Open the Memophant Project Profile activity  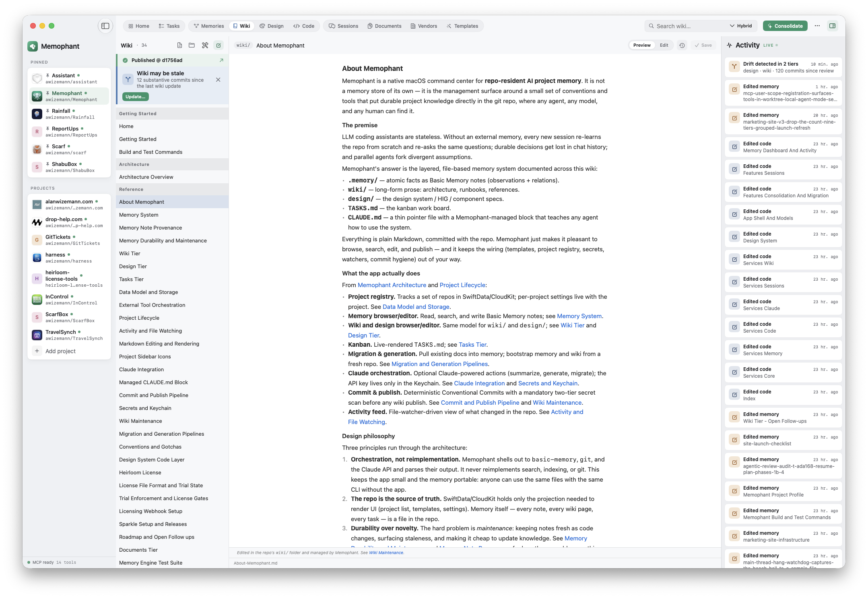783,491
